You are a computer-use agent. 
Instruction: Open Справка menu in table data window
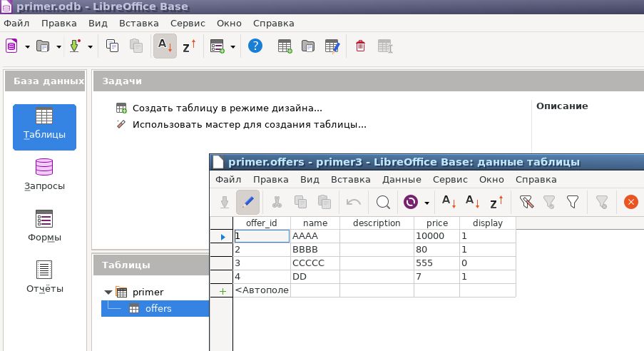[x=536, y=180]
